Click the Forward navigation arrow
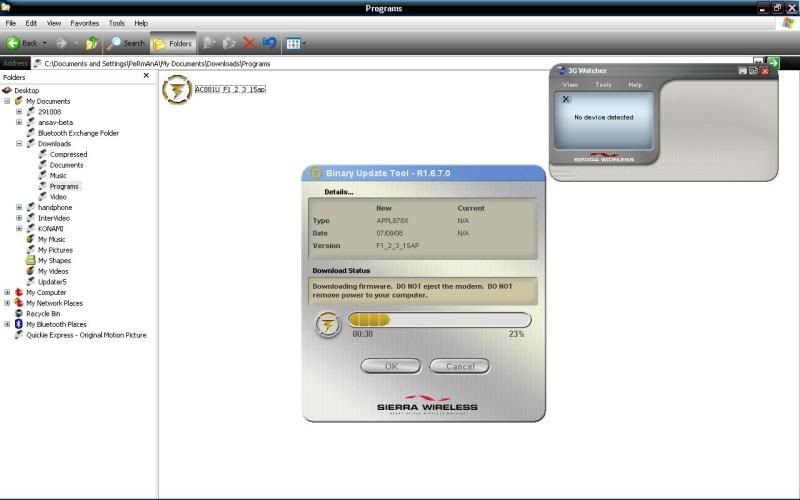The image size is (800, 500). pos(61,43)
